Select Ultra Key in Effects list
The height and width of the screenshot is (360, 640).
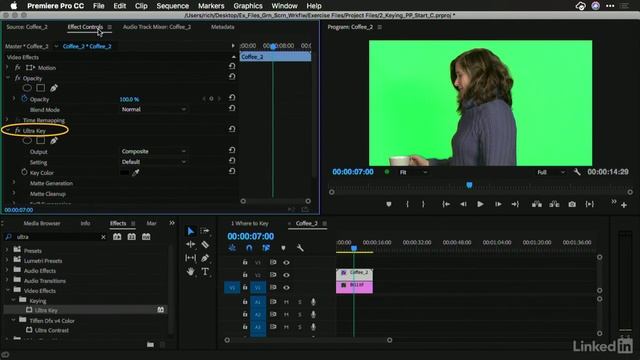point(46,310)
